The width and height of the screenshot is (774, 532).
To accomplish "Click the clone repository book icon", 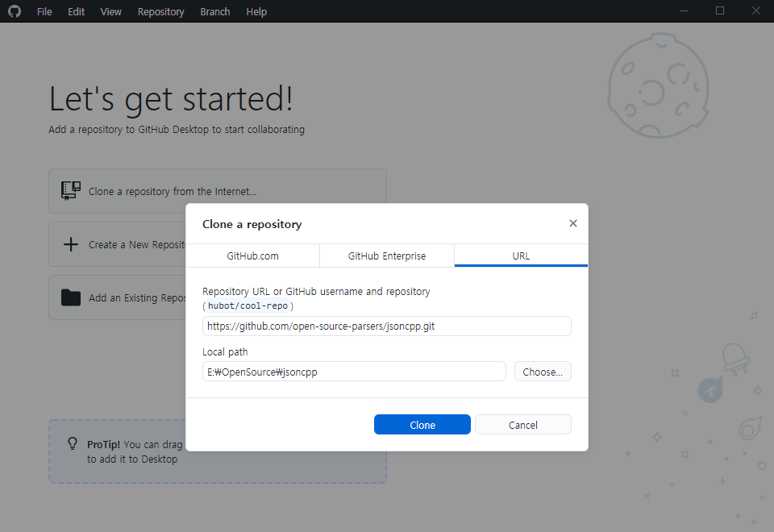I will point(71,190).
